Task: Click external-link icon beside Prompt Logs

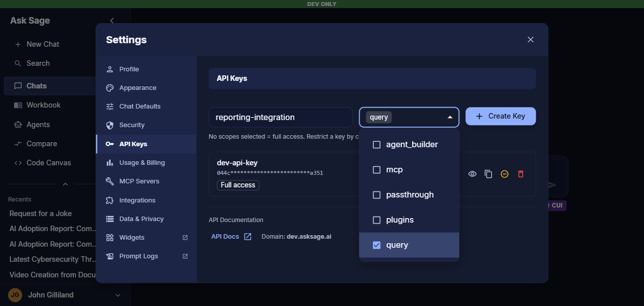Action: pyautogui.click(x=185, y=256)
